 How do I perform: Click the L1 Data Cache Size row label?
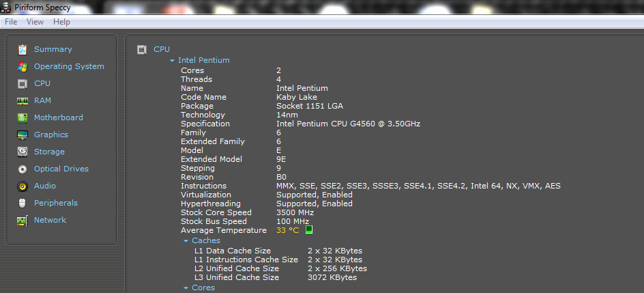pos(233,251)
